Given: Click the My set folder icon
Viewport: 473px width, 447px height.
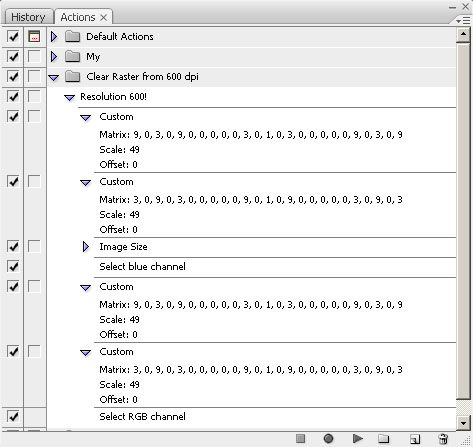Looking at the screenshot, I should (x=73, y=56).
